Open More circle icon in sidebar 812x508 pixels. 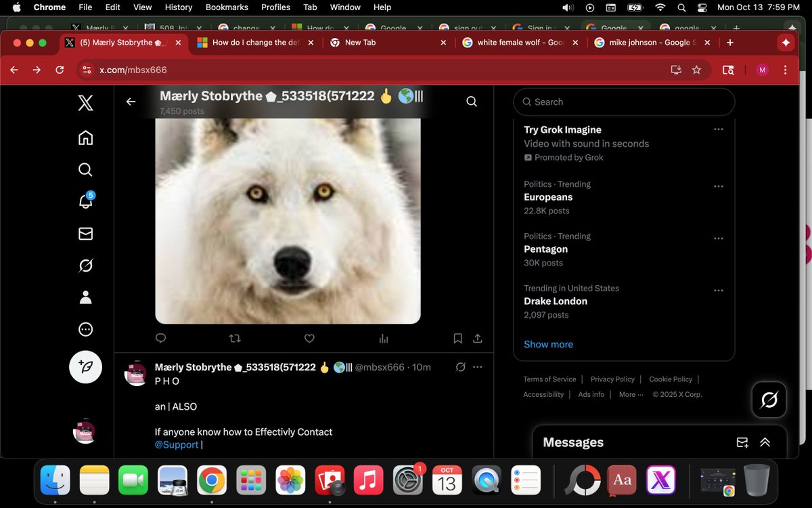pyautogui.click(x=85, y=330)
